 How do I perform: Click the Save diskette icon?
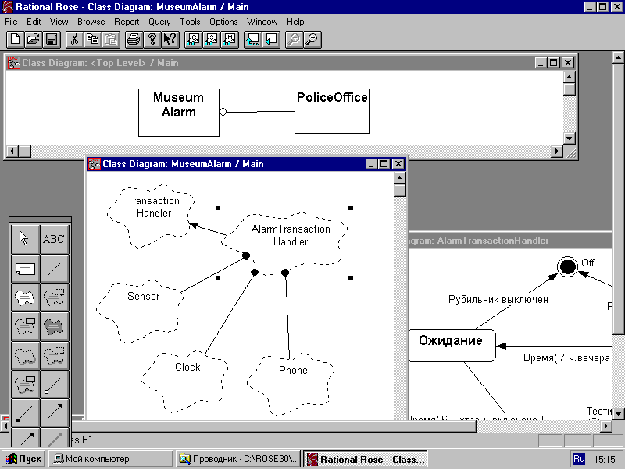(51, 40)
